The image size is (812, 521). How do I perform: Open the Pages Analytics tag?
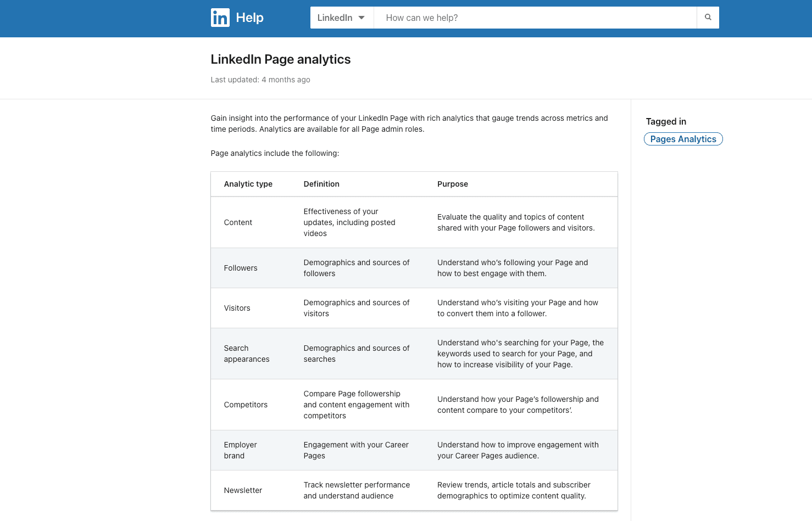click(683, 139)
